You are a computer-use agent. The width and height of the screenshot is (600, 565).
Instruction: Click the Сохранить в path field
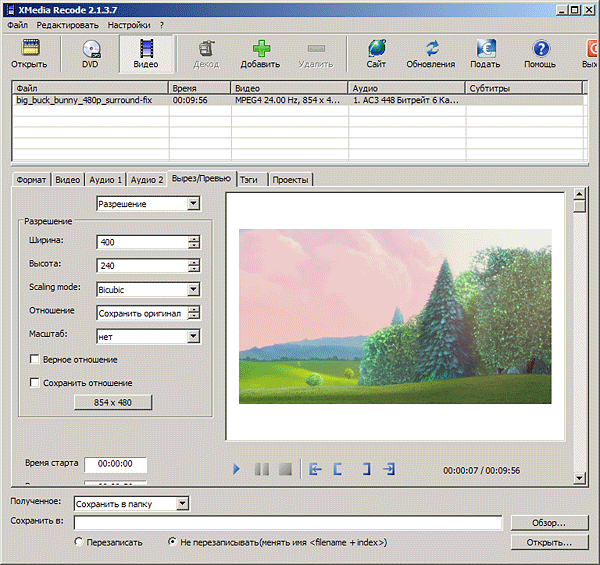288,522
